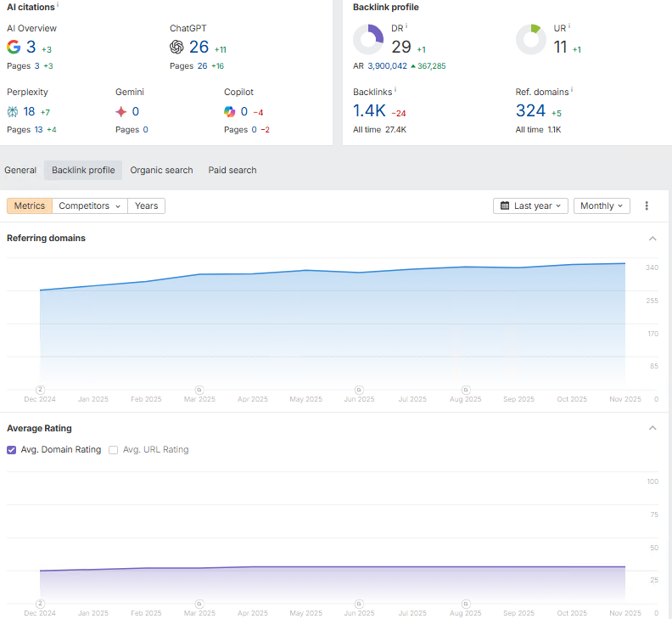Click the DR donut chart icon
672x619 pixels.
pos(368,39)
